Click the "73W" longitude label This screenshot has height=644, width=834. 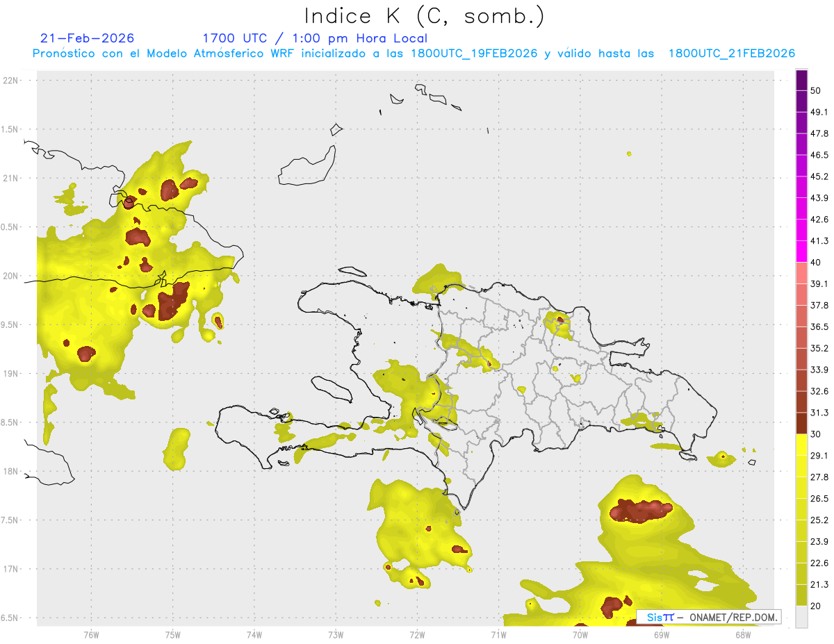336,635
